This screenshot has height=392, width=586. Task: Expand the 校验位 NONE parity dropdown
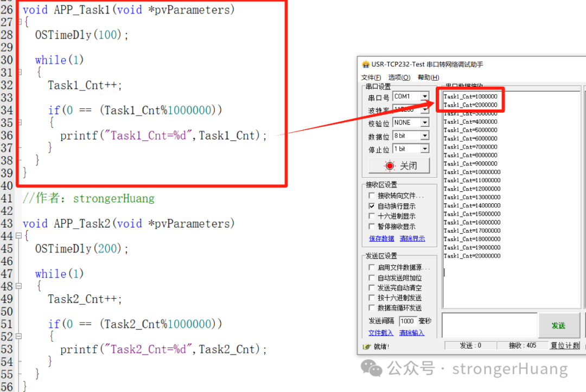(x=424, y=123)
